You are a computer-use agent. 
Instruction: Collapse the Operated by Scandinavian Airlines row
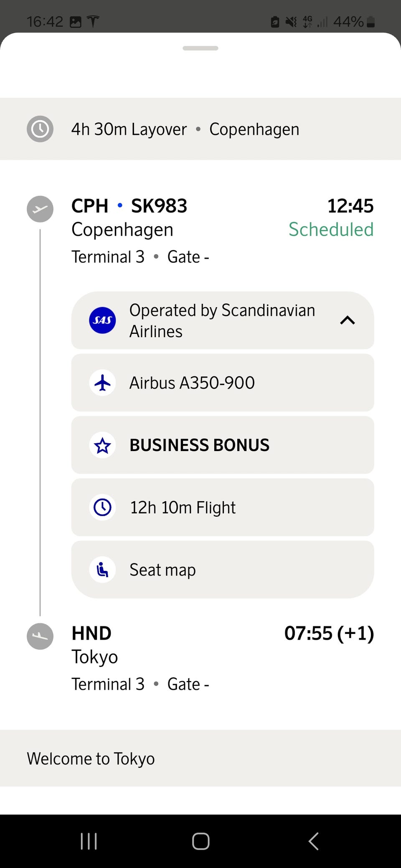(222, 320)
